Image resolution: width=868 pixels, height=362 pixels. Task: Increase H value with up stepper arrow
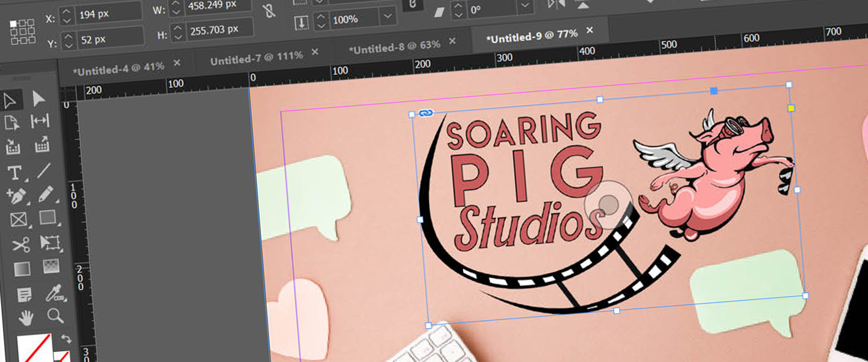click(x=177, y=29)
